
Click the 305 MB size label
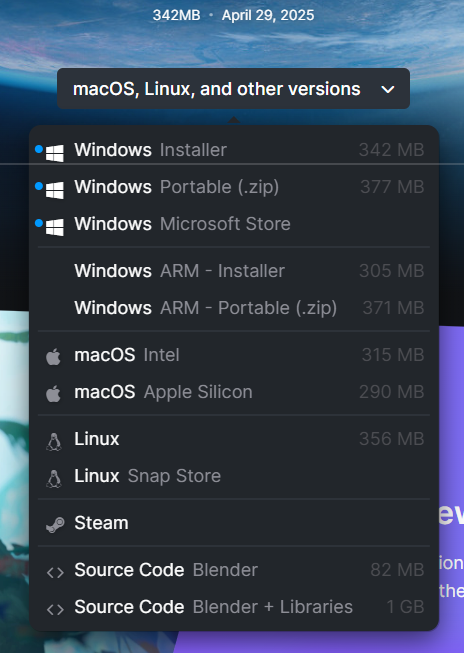[x=392, y=271]
